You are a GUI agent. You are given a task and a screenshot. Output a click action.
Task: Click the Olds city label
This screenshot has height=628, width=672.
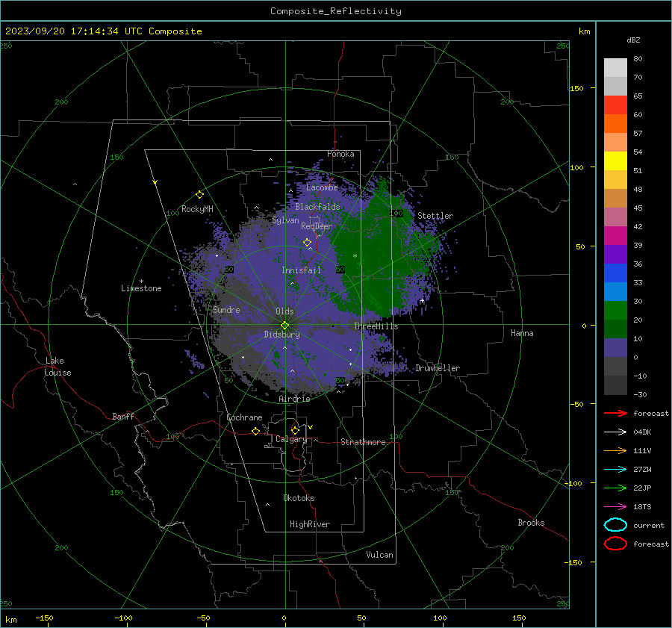[x=284, y=311]
